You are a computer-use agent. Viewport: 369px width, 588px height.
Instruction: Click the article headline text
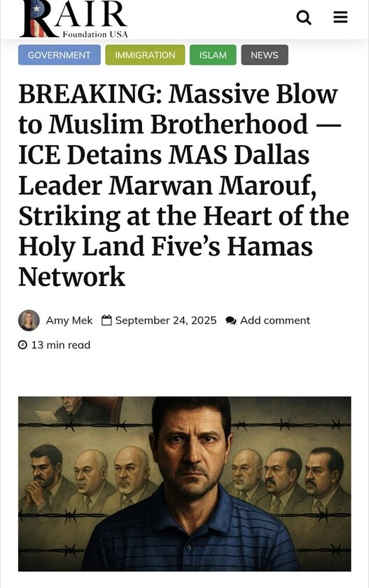point(183,186)
